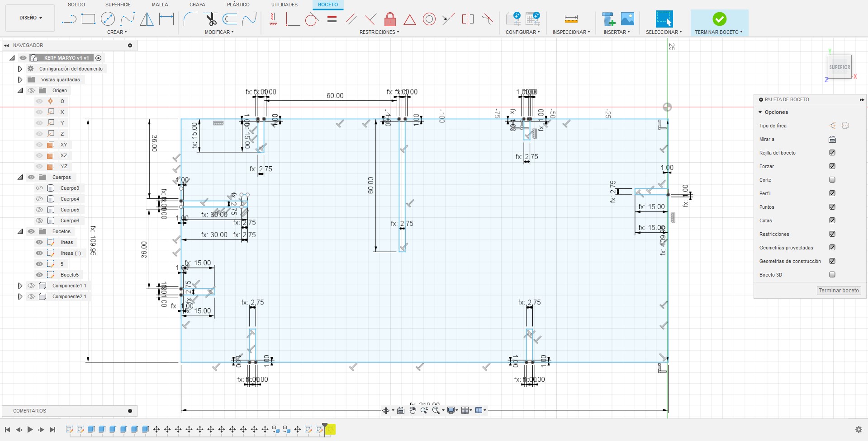868x441 pixels.
Task: Toggle the Restricciones checkbox in palette
Action: tap(832, 234)
